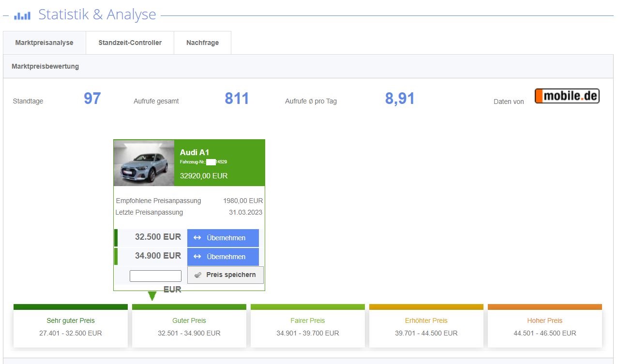The width and height of the screenshot is (618, 364).
Task: Click the Aufrufe pro Tag value 8,91
Action: [400, 99]
